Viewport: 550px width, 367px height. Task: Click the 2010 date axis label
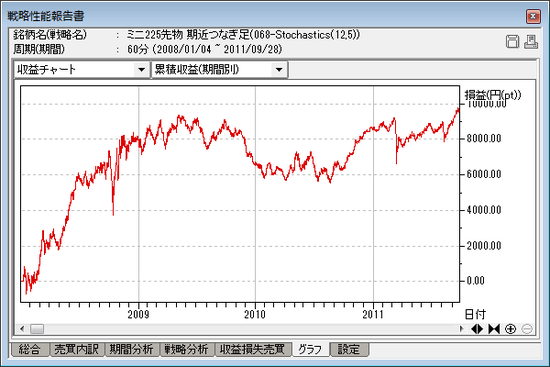[255, 314]
